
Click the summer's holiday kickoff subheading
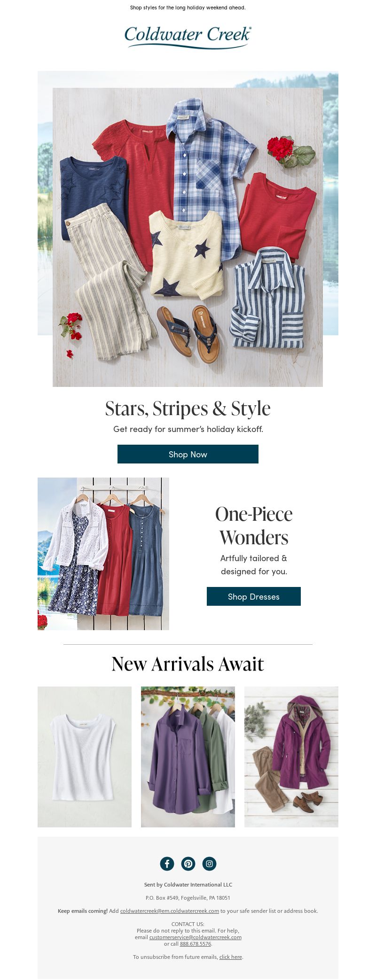[188, 429]
